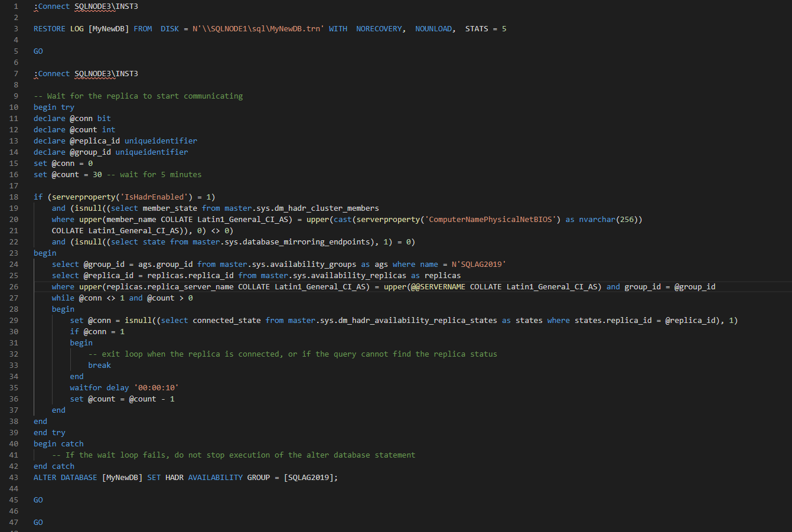
Task: Click master.sys.availability_replicas table name
Action: [334, 275]
